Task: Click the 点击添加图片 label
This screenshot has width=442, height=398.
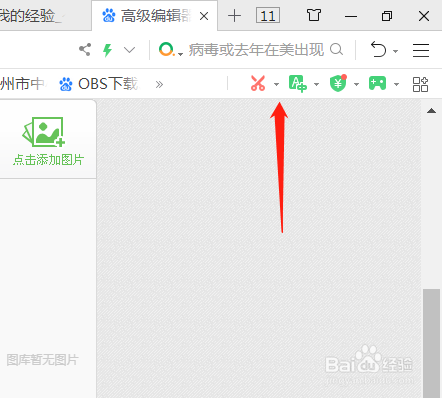Action: coord(48,160)
